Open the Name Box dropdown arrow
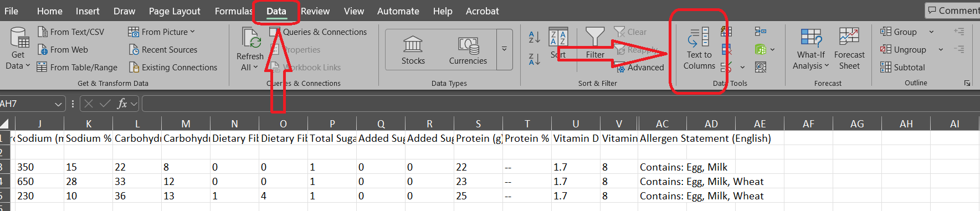This screenshot has width=980, height=211. coord(58,104)
